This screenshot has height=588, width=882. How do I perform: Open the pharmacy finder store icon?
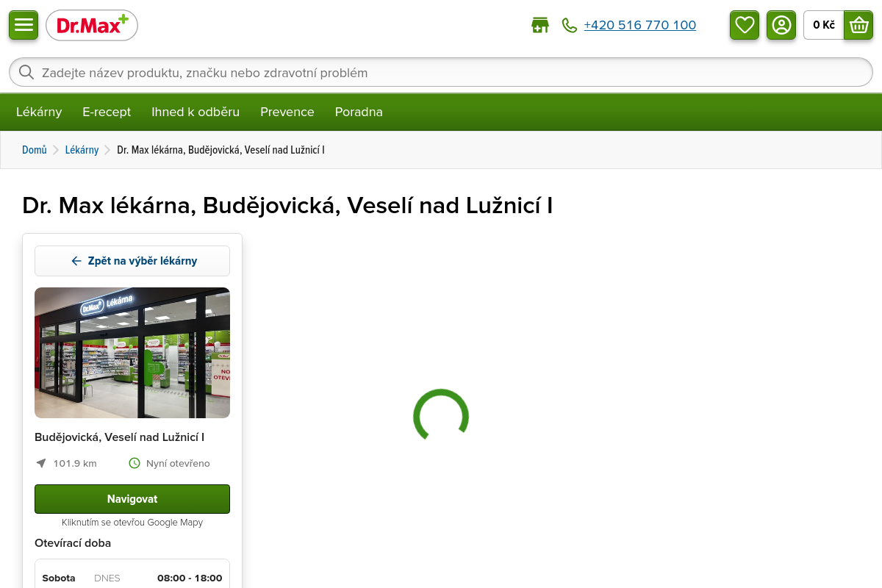pos(540,25)
